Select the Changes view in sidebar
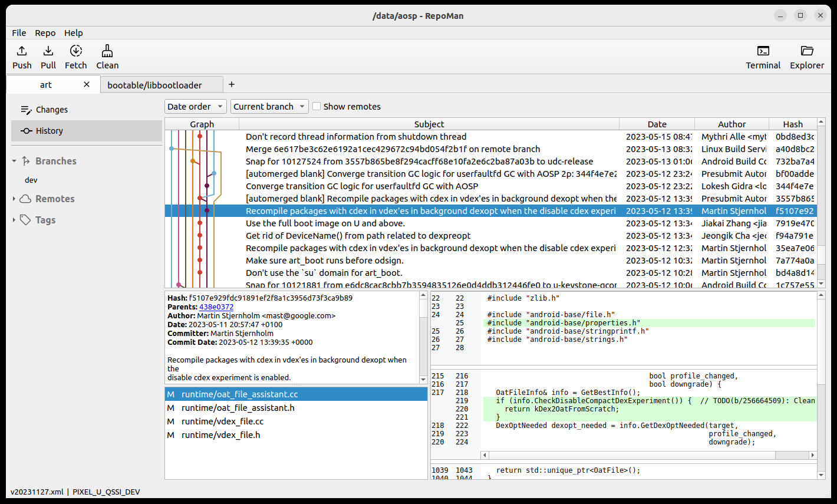 [x=51, y=110]
